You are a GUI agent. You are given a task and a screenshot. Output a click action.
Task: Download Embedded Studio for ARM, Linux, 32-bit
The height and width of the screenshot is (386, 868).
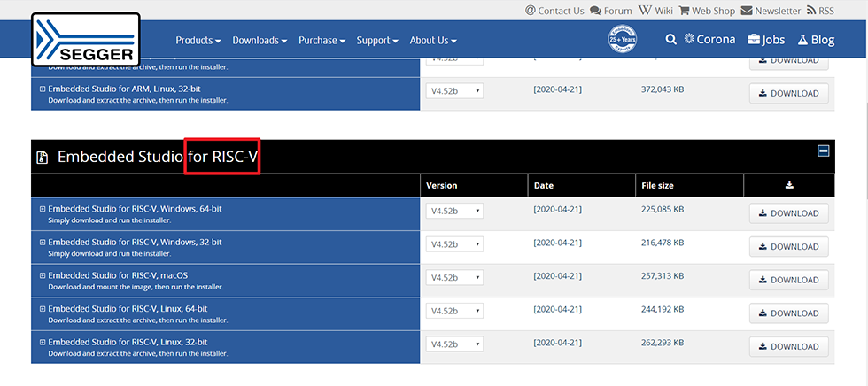point(789,94)
